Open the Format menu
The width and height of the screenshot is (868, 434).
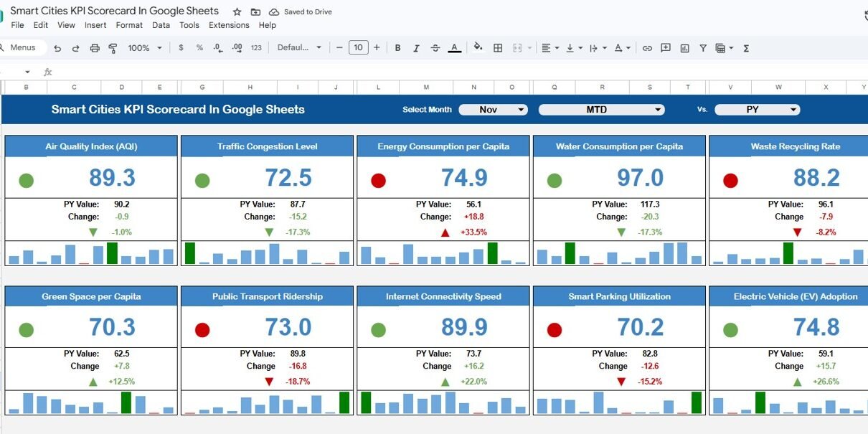[x=129, y=25]
